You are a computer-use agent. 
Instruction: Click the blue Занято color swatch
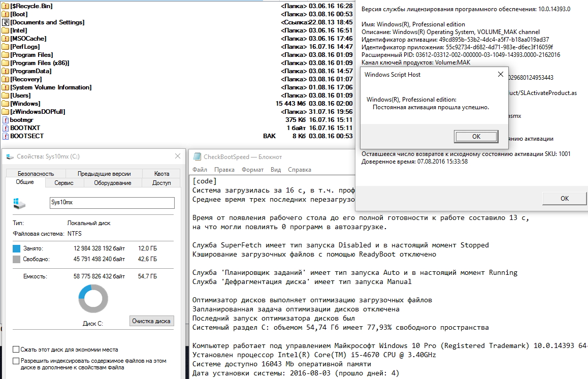click(16, 248)
